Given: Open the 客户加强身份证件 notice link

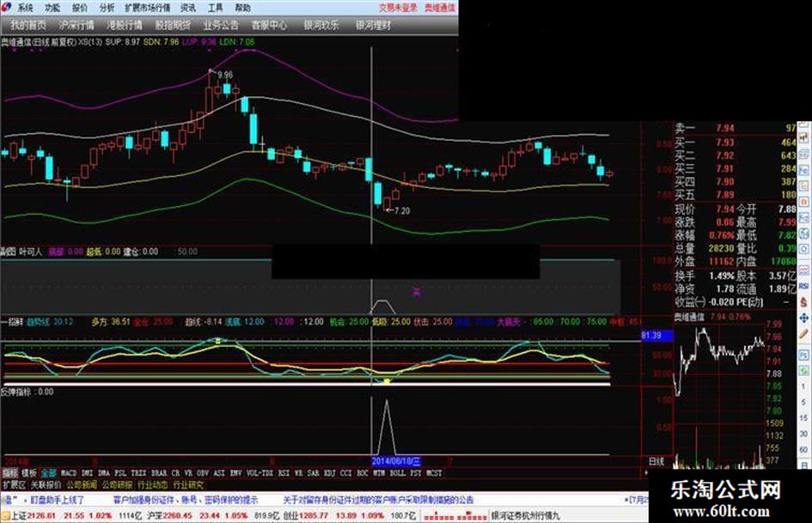Looking at the screenshot, I should click(186, 500).
